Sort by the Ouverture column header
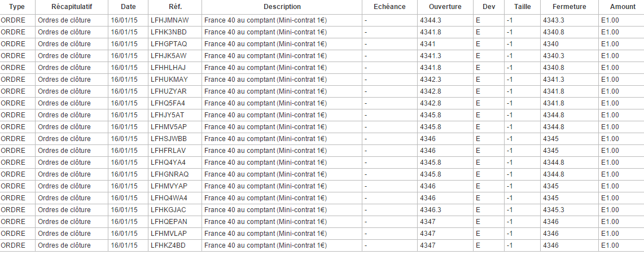 445,7
